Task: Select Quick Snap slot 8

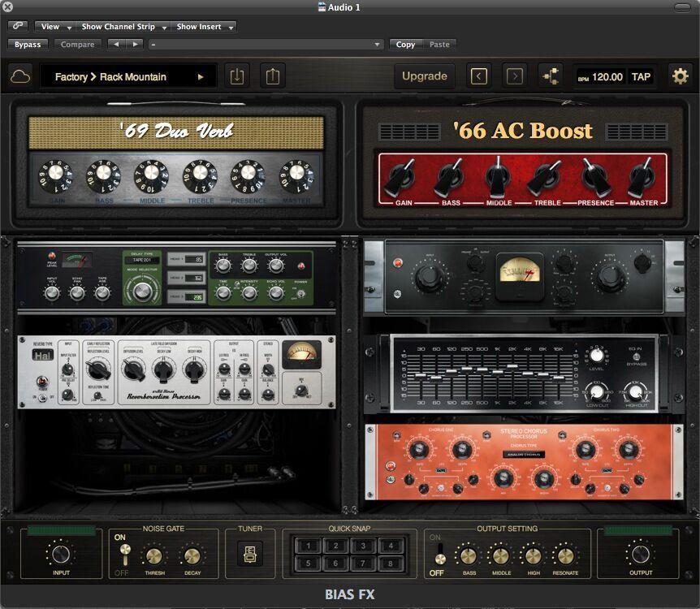Action: tap(390, 563)
